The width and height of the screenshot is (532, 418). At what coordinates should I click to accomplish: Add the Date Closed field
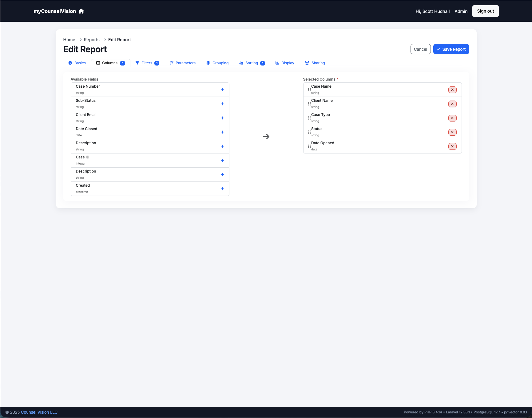coord(222,132)
